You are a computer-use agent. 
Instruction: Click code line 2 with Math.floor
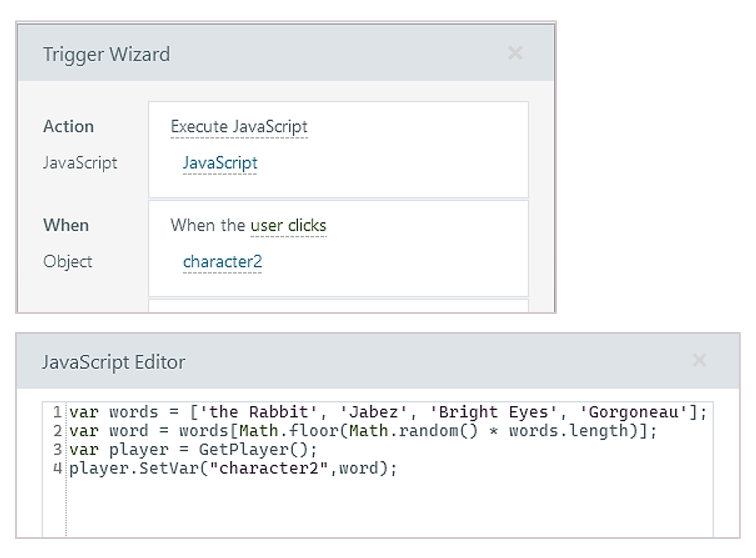363,431
